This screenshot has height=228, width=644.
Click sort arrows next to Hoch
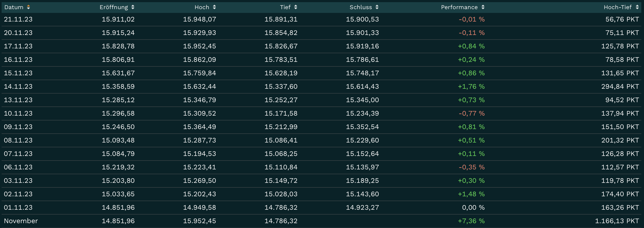point(214,7)
